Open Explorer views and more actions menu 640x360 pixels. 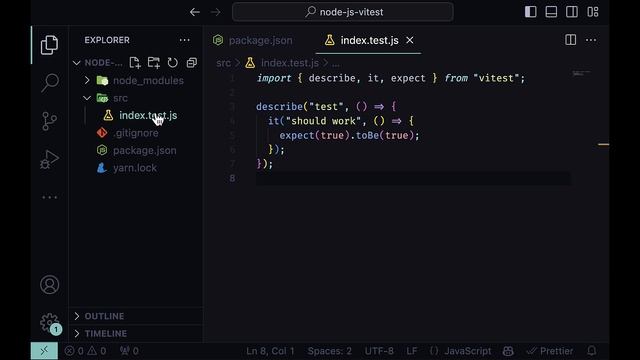point(184,40)
